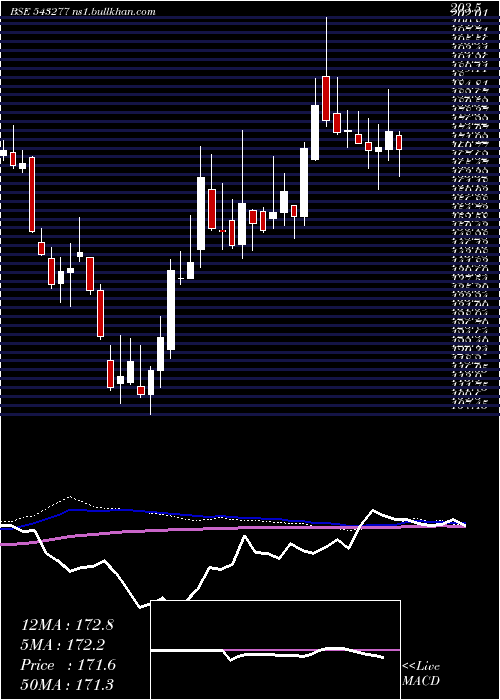This screenshot has height=700, width=500.
Task: Open the Live MACD inset chart
Action: pos(275,650)
